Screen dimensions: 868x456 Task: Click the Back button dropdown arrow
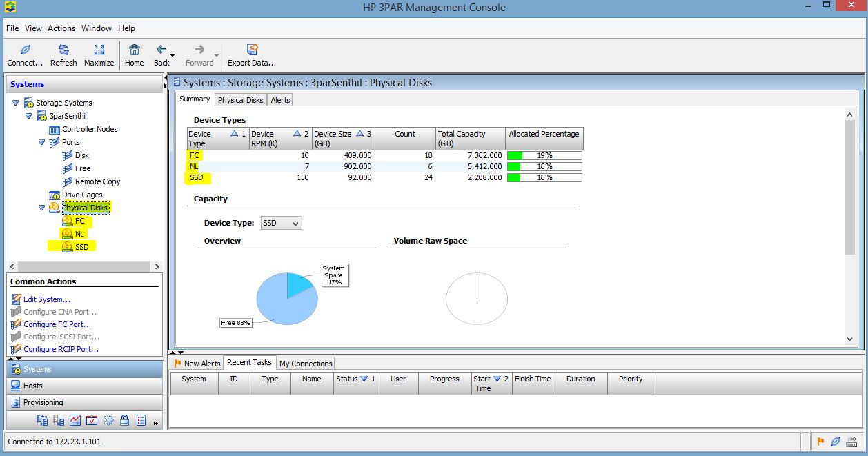172,55
